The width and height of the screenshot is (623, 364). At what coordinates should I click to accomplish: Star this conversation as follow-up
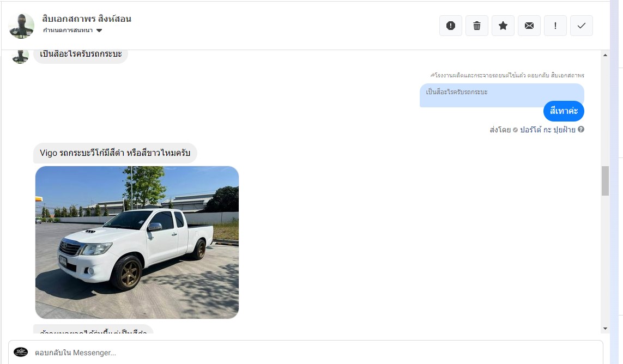tap(503, 26)
